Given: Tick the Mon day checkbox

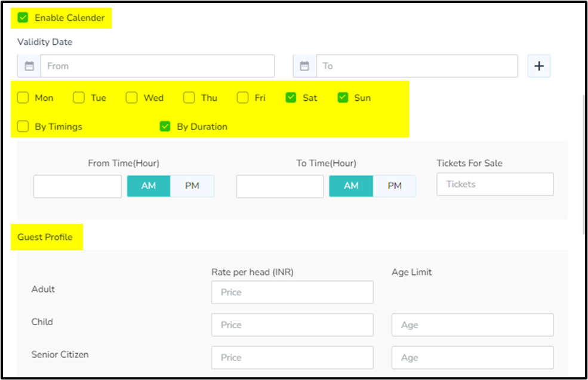Looking at the screenshot, I should (x=23, y=98).
